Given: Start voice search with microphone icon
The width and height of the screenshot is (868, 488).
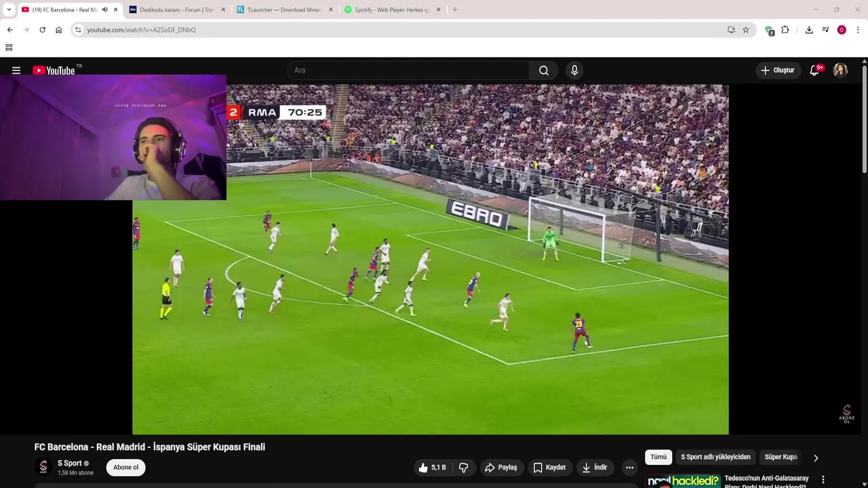Looking at the screenshot, I should click(574, 70).
